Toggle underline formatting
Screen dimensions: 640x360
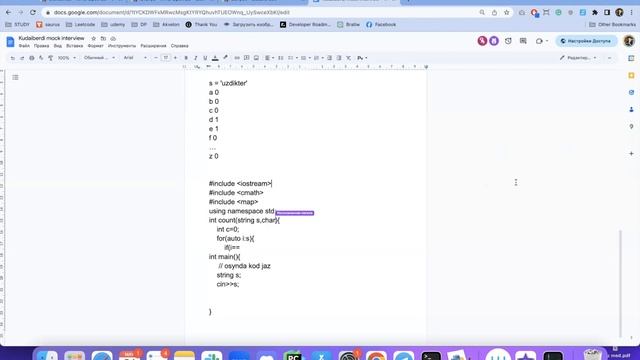click(x=205, y=58)
